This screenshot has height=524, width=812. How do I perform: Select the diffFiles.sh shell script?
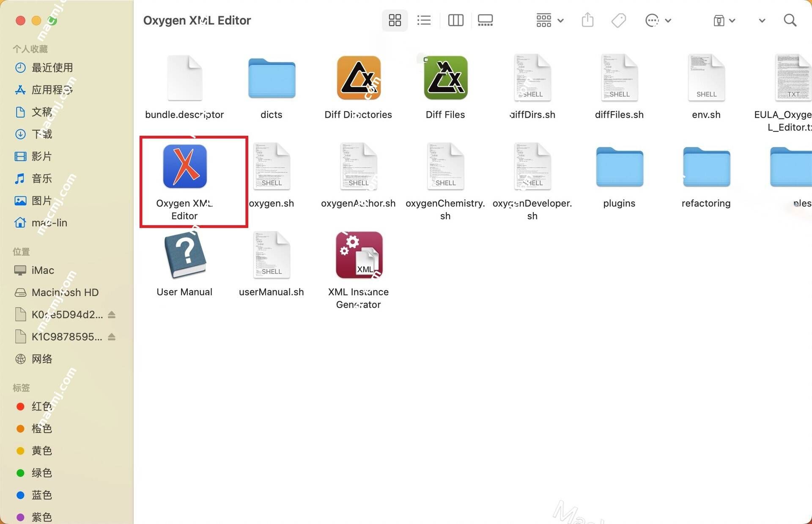[620, 78]
